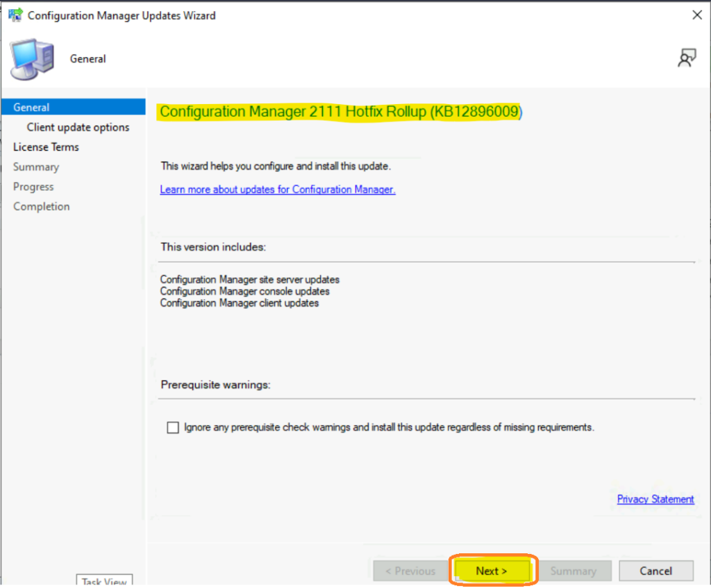
Task: Click 'Configuration Manager client updates' text
Action: pyautogui.click(x=240, y=303)
